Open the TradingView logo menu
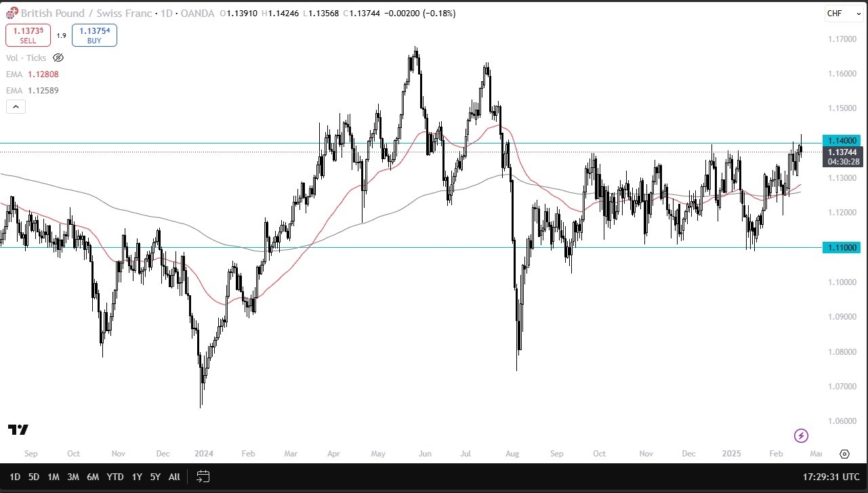 click(x=20, y=429)
